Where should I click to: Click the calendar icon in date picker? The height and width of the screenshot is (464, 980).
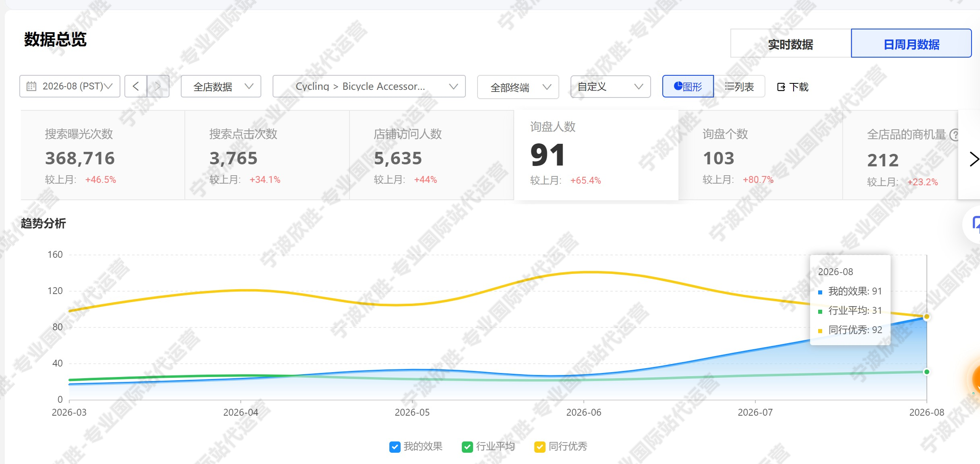click(x=31, y=86)
